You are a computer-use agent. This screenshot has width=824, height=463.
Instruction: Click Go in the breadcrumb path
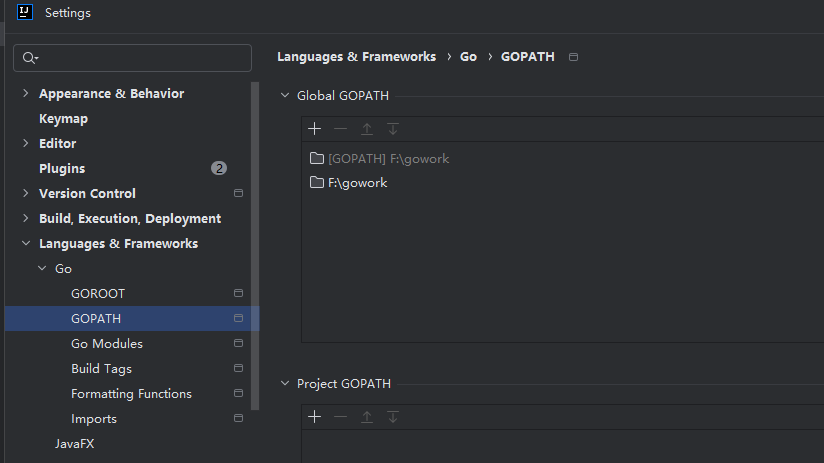468,57
